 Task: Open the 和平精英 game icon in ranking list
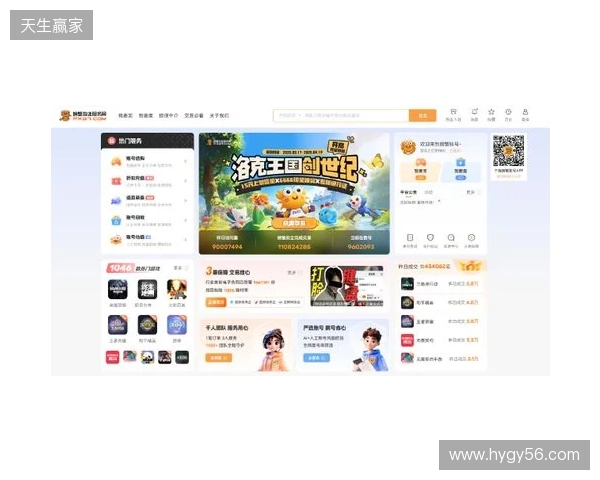pyautogui.click(x=407, y=302)
